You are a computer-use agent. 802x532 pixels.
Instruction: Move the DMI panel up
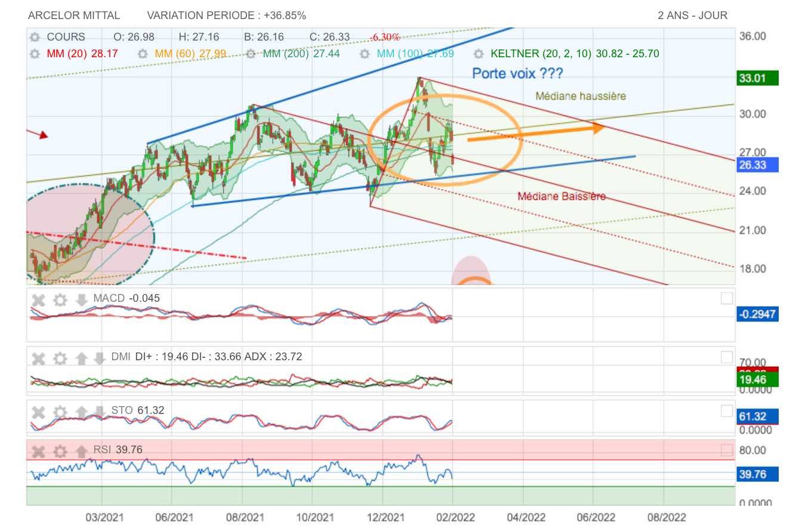[81, 358]
